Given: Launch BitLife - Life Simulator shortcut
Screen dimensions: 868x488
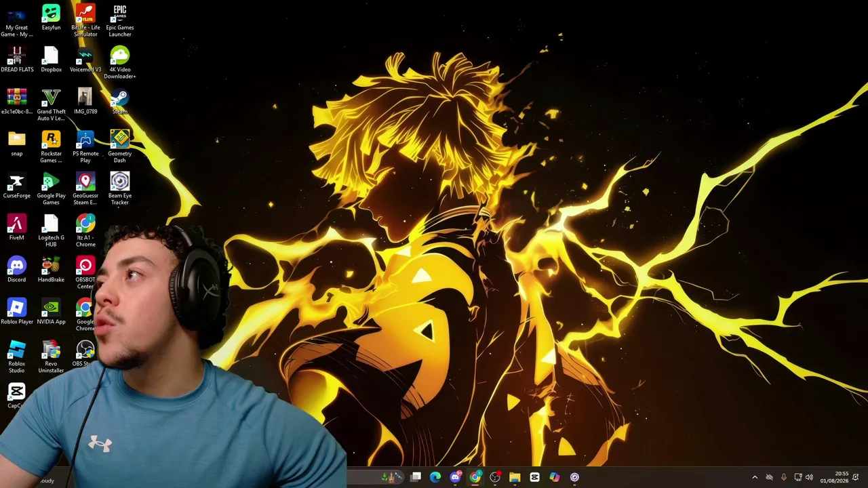Looking at the screenshot, I should 85,20.
